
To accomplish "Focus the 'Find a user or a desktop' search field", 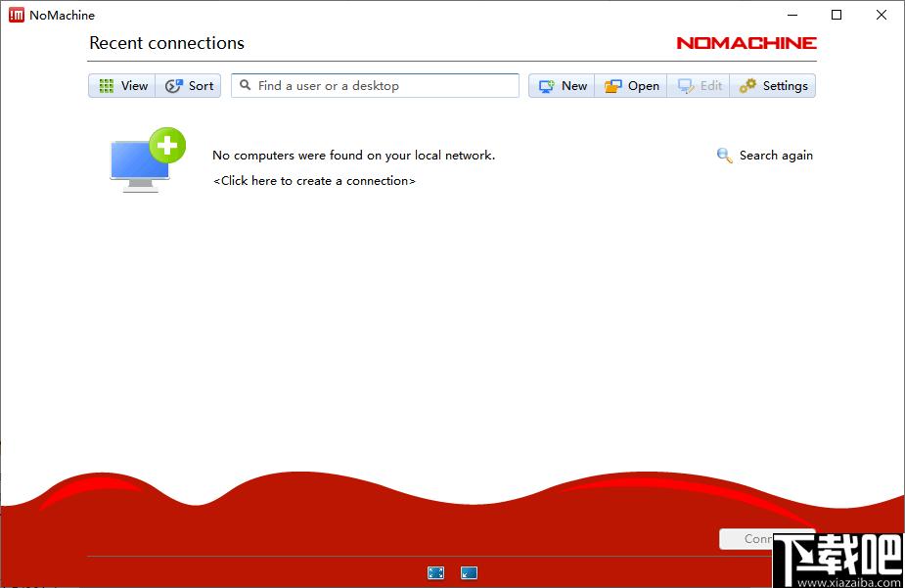I will pyautogui.click(x=375, y=85).
